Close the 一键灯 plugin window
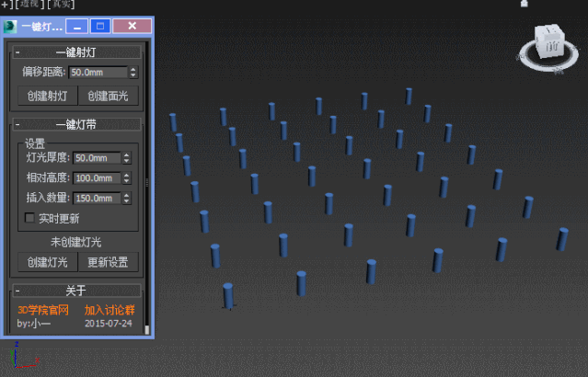588x377 pixels. point(132,27)
